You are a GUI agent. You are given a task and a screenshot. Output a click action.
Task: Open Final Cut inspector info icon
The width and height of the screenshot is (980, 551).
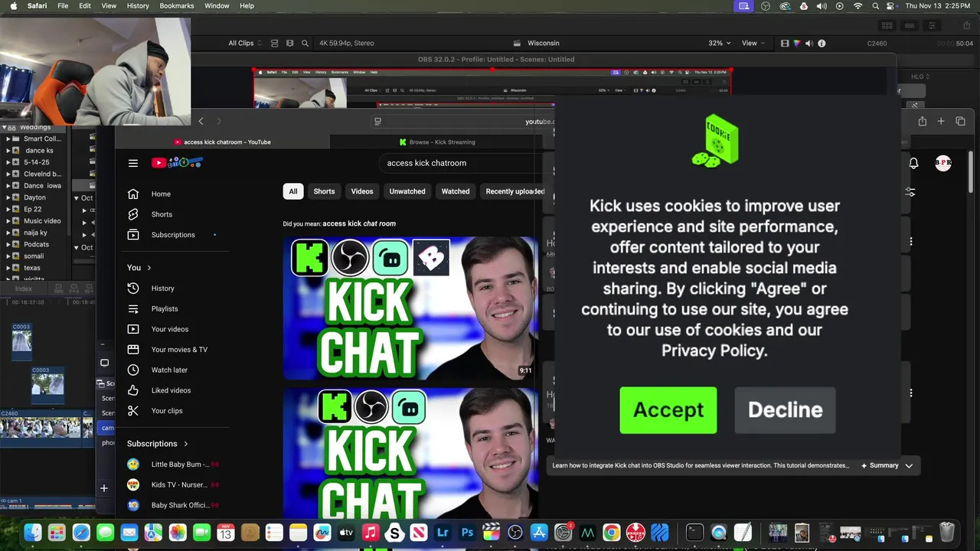click(822, 44)
